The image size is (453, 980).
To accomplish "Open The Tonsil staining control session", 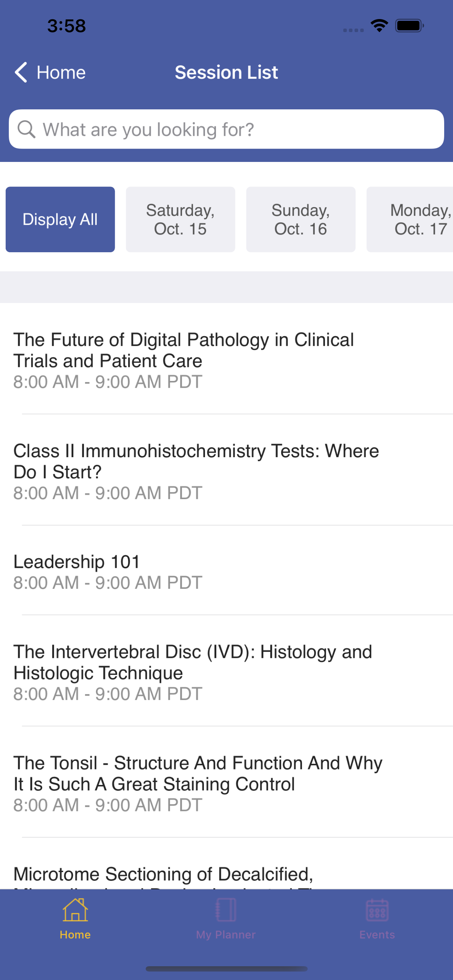I will (226, 782).
